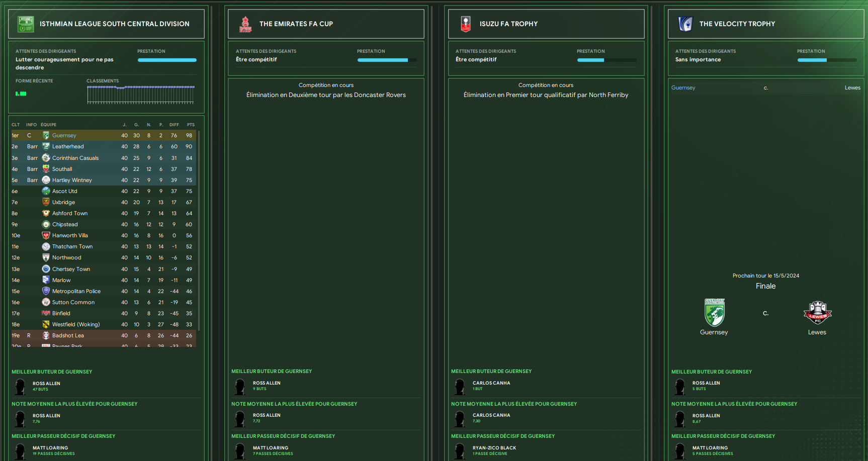Screen dimensions: 868x461
Task: Click the Velocity Trophy Prestation progress bar
Action: pos(827,60)
